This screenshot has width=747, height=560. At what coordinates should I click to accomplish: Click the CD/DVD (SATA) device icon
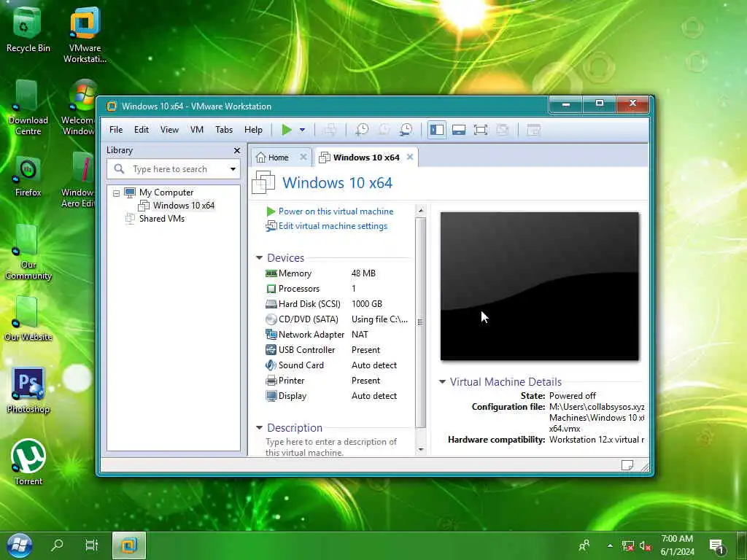[271, 319]
